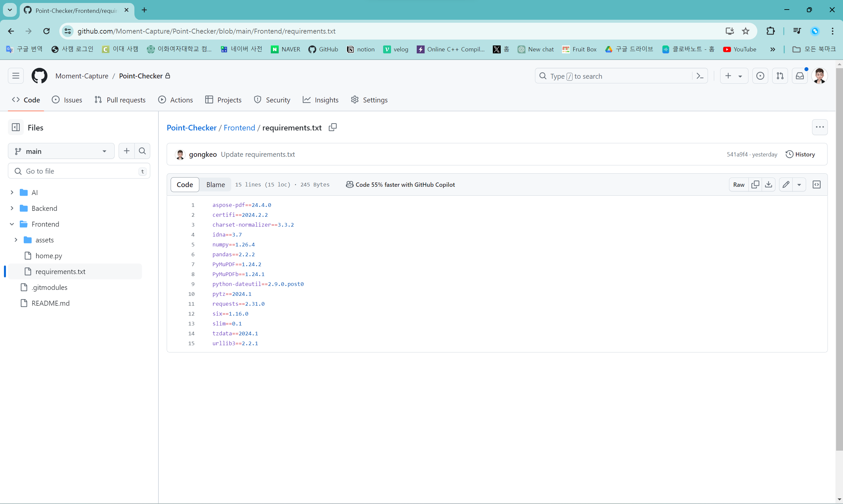
Task: Open the symbols panel icon
Action: 817,184
